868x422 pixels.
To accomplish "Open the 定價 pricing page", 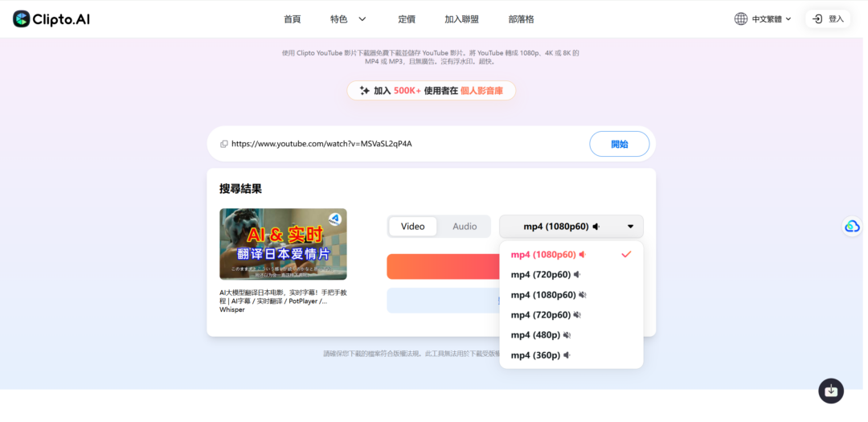I will point(407,18).
